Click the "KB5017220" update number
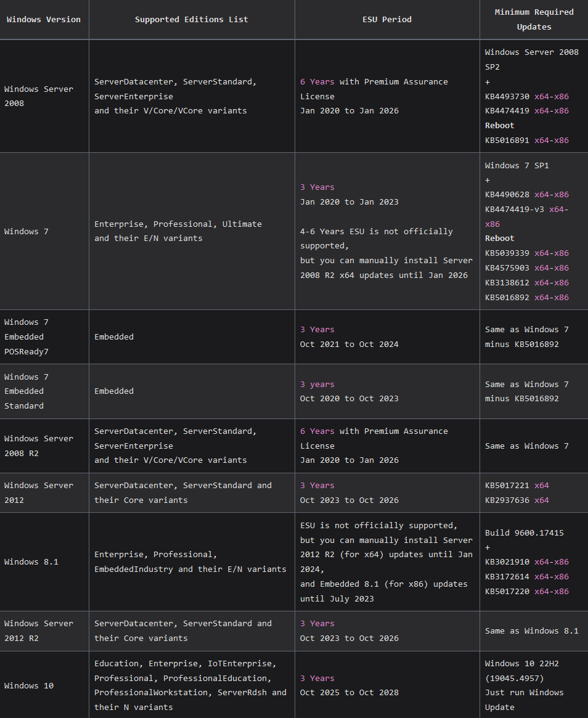This screenshot has width=588, height=718. pos(507,592)
